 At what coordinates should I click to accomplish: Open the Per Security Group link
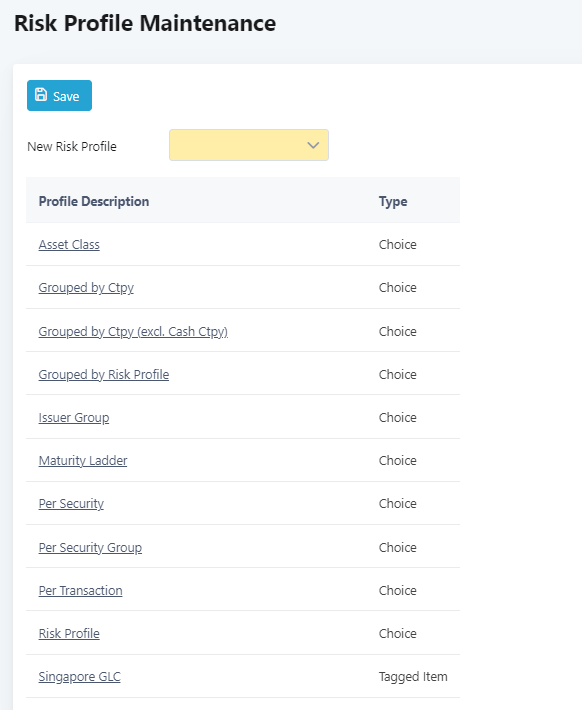coord(90,547)
